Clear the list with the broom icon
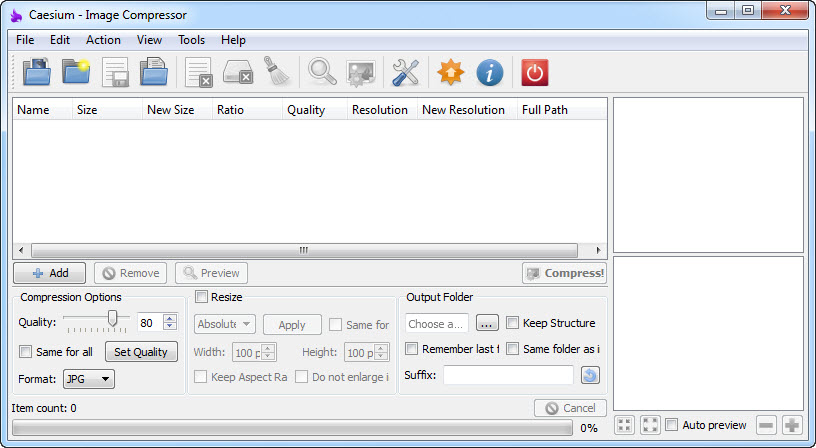Screen dimensions: 816x448 point(276,71)
